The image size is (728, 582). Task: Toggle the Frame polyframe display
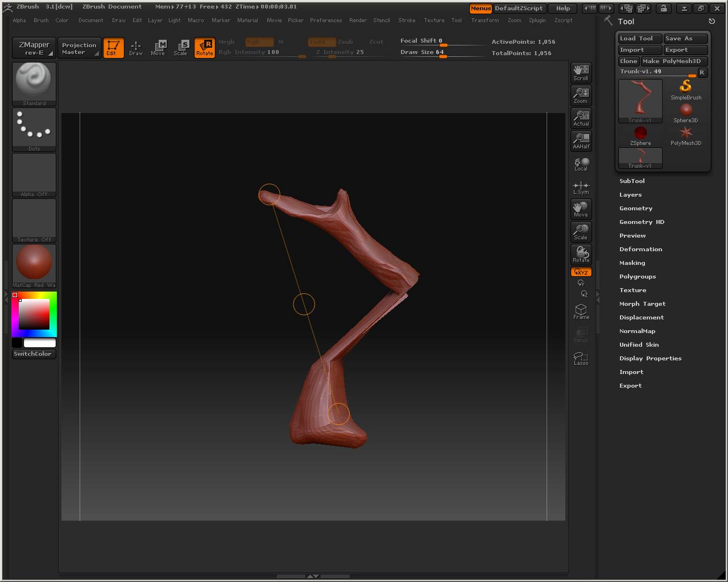pos(581,311)
